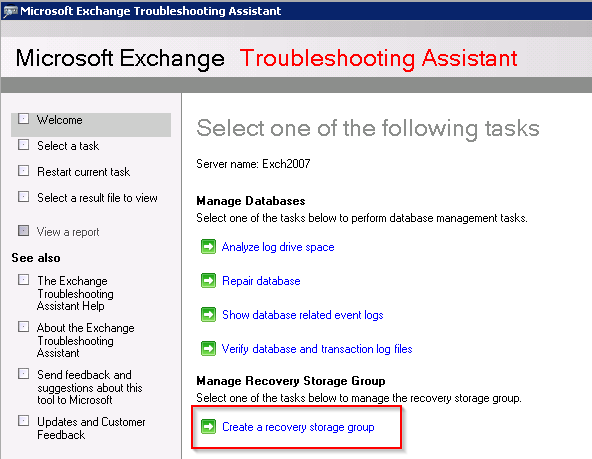Viewport: 592px width, 459px height.
Task: Click the See also heading
Action: click(x=36, y=258)
